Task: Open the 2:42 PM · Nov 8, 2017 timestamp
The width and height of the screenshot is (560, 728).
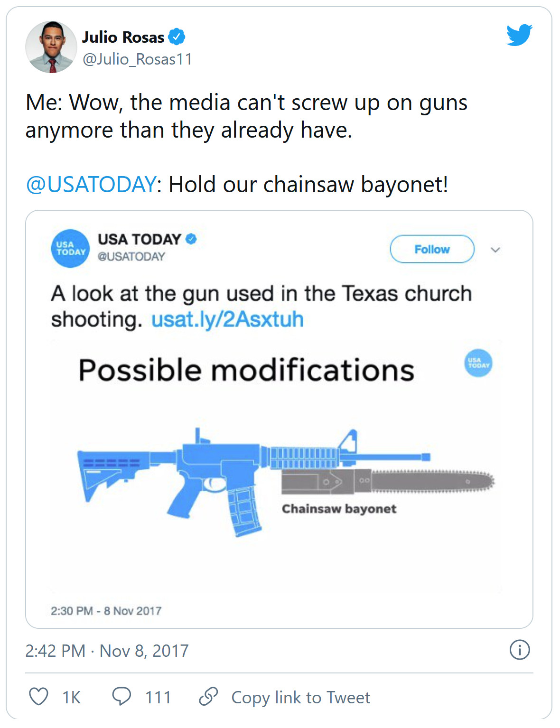Action: (107, 651)
